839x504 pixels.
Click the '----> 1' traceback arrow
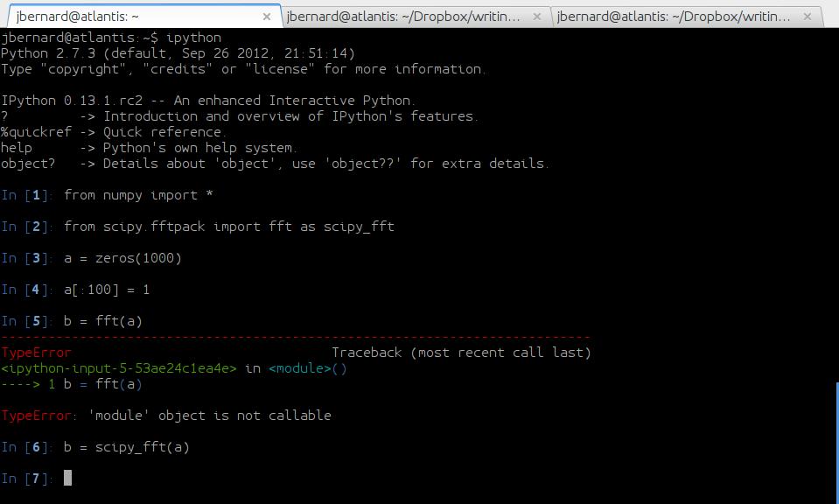click(28, 384)
